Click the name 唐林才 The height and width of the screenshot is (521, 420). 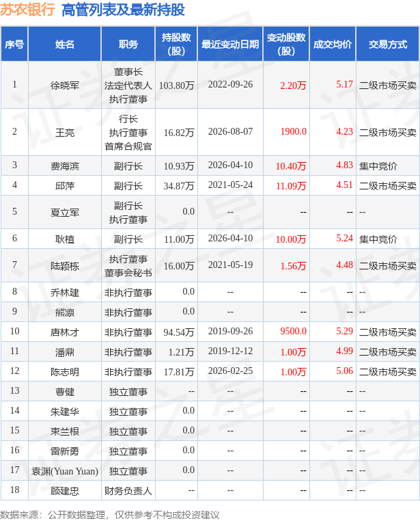[65, 332]
